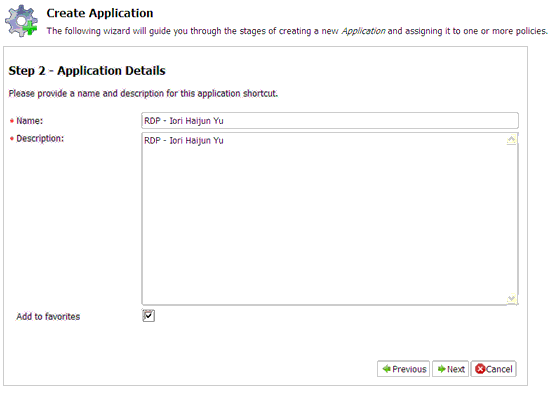
Task: Click the Cancel button
Action: tap(494, 369)
